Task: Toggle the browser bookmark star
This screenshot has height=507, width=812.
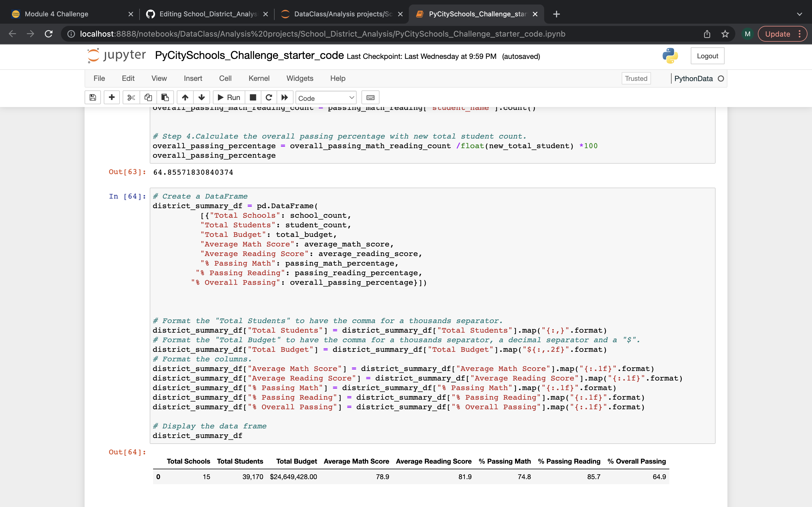Action: click(725, 34)
